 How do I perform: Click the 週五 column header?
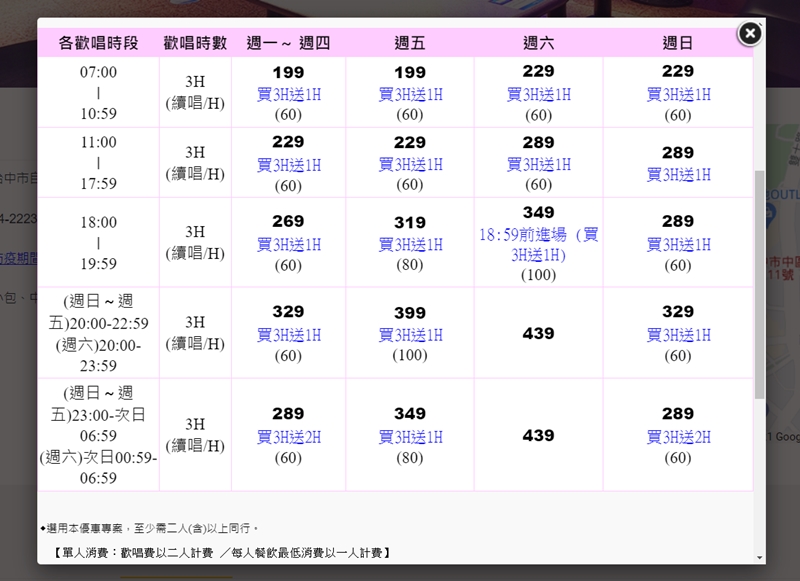(410, 43)
